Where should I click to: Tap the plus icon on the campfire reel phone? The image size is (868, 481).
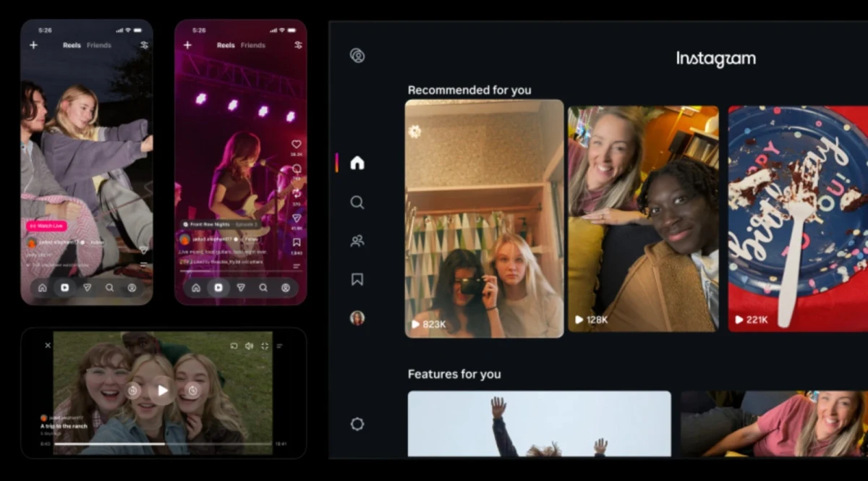coord(33,45)
